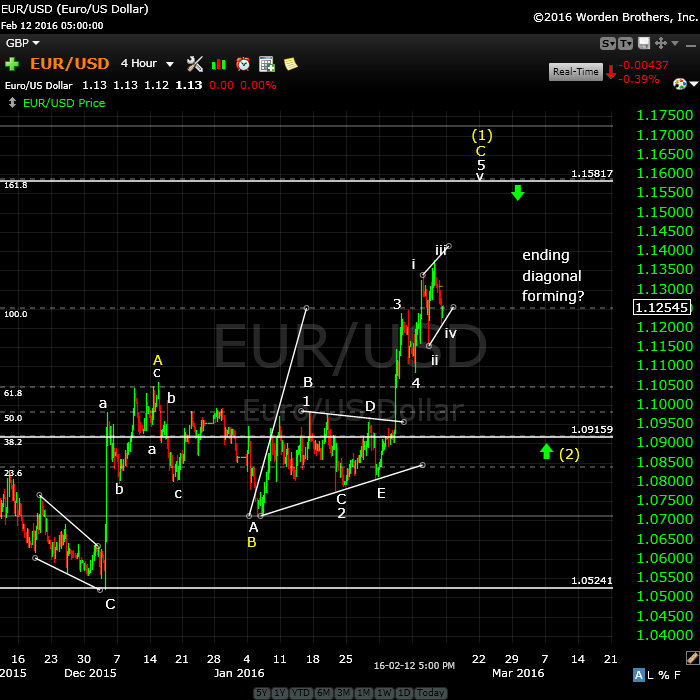The image size is (700, 700).
Task: Enable the A arithmetic scale toggle
Action: [x=639, y=675]
